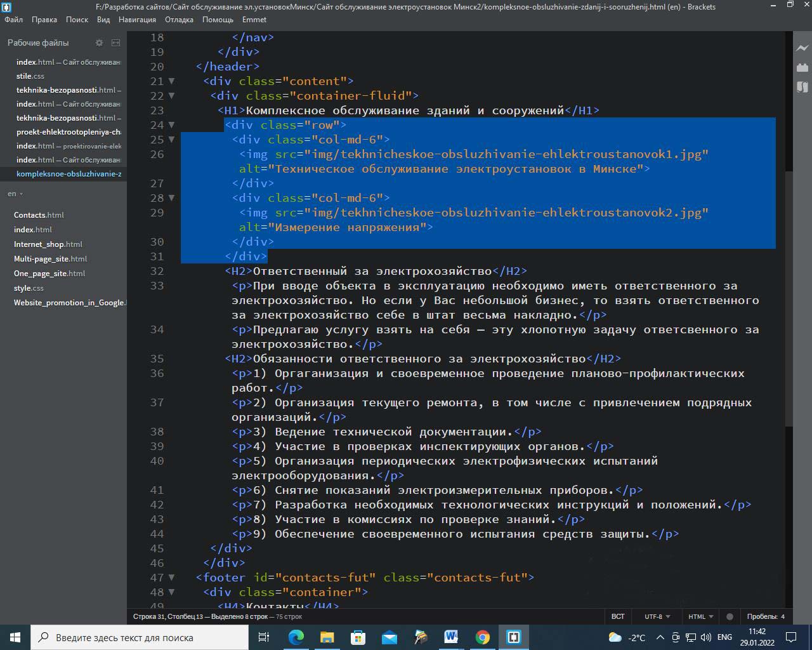812x650 pixels.
Task: Open Google Chrome from the taskbar
Action: tap(483, 637)
